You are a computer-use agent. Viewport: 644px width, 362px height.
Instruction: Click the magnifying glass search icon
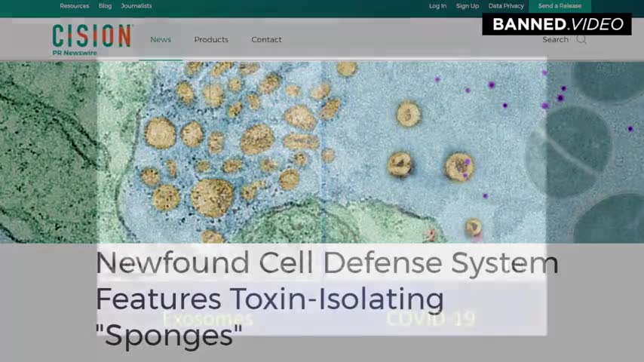(x=581, y=39)
